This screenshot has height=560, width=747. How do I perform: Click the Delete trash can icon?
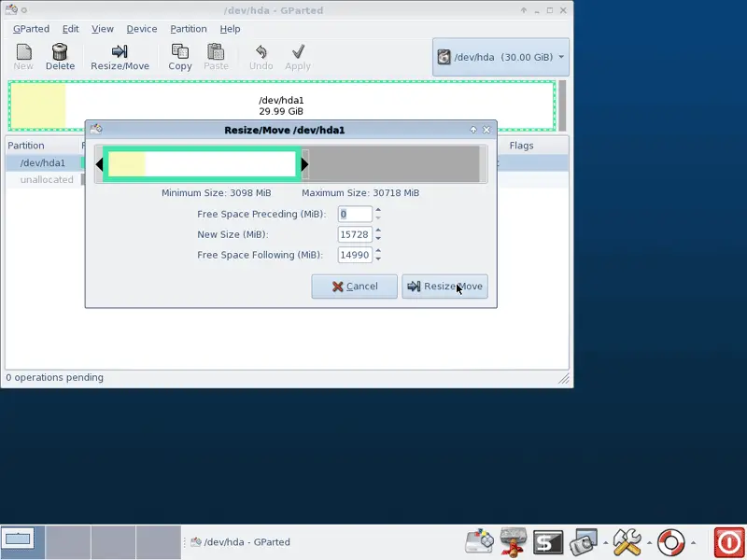click(60, 57)
